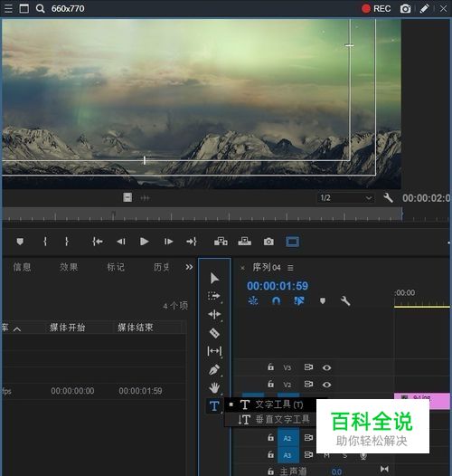This screenshot has width=452, height=476.
Task: Select the Track Select Forward tool
Action: click(x=214, y=296)
